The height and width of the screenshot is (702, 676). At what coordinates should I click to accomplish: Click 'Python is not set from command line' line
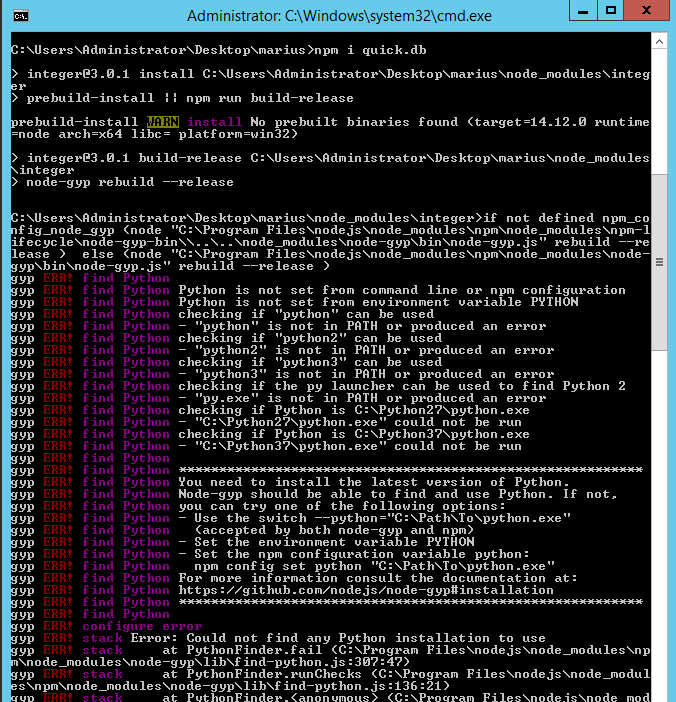(402, 290)
